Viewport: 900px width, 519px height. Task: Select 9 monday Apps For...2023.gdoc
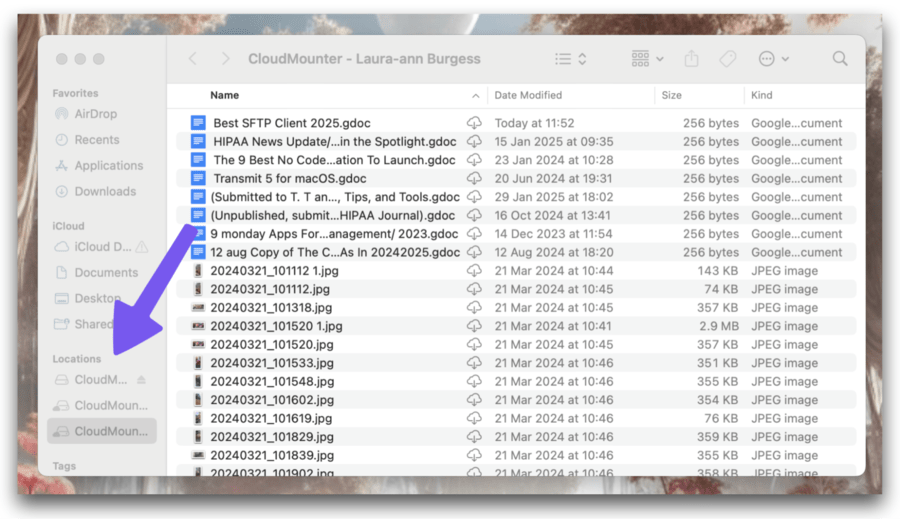coord(334,234)
